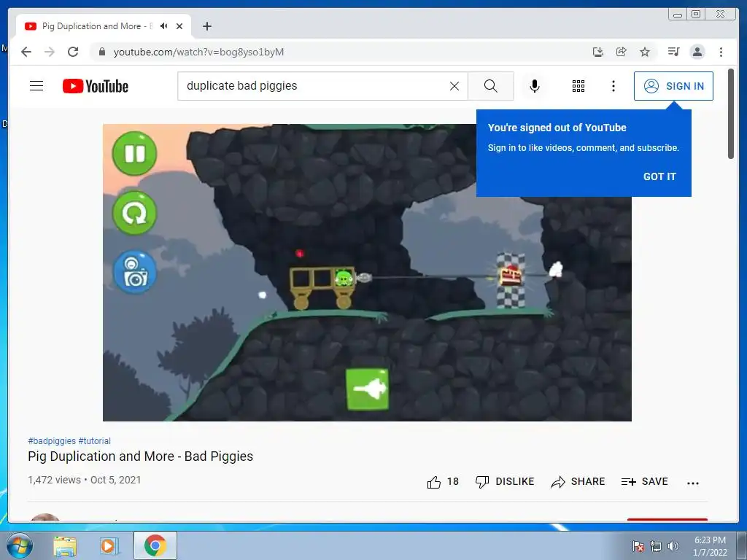Click the green restart arrow in the video
The width and height of the screenshot is (747, 560).
coord(134,213)
